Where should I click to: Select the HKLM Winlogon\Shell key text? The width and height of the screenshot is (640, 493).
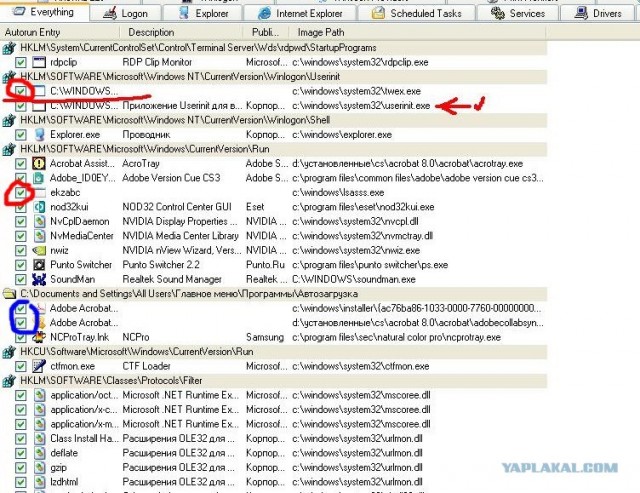click(x=175, y=120)
